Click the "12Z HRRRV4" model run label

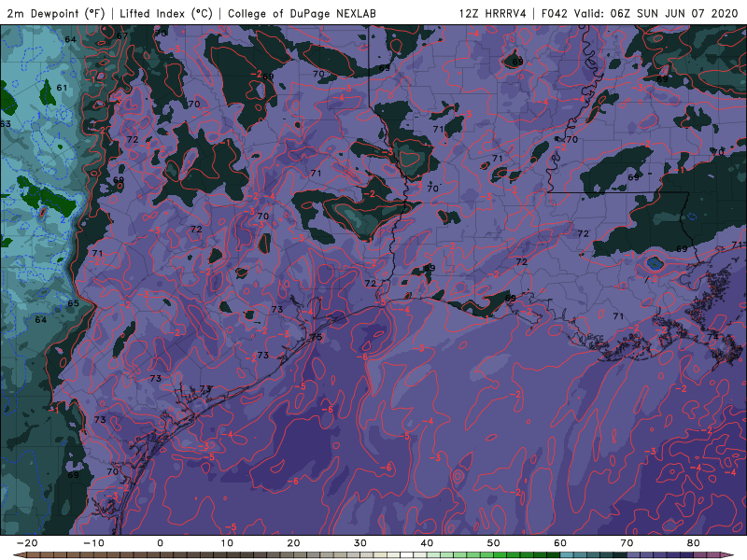[x=493, y=13]
